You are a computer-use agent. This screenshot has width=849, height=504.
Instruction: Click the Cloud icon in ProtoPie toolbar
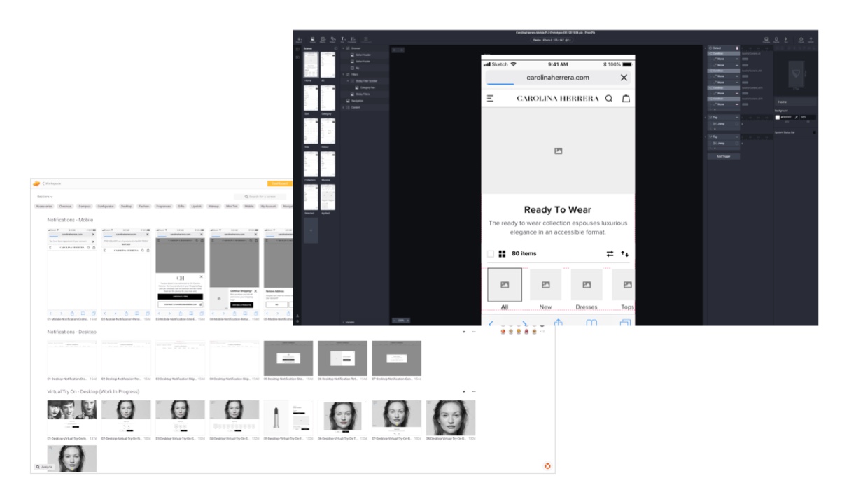point(801,40)
